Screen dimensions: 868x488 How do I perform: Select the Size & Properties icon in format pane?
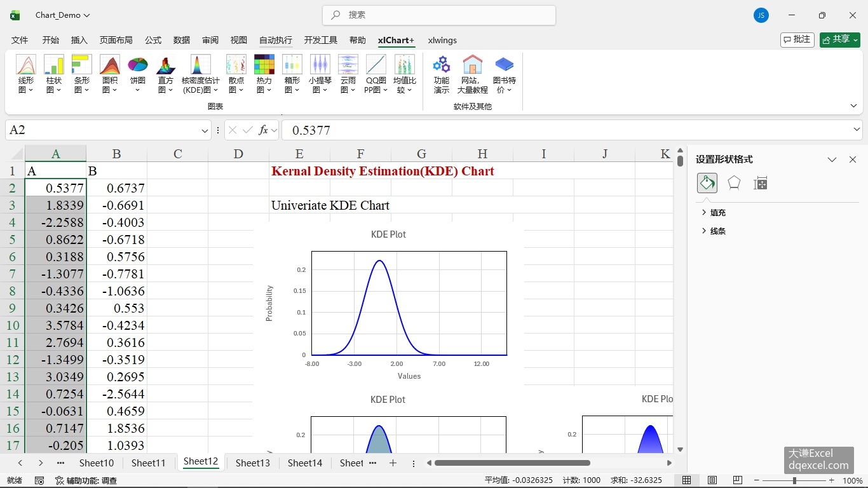click(761, 183)
